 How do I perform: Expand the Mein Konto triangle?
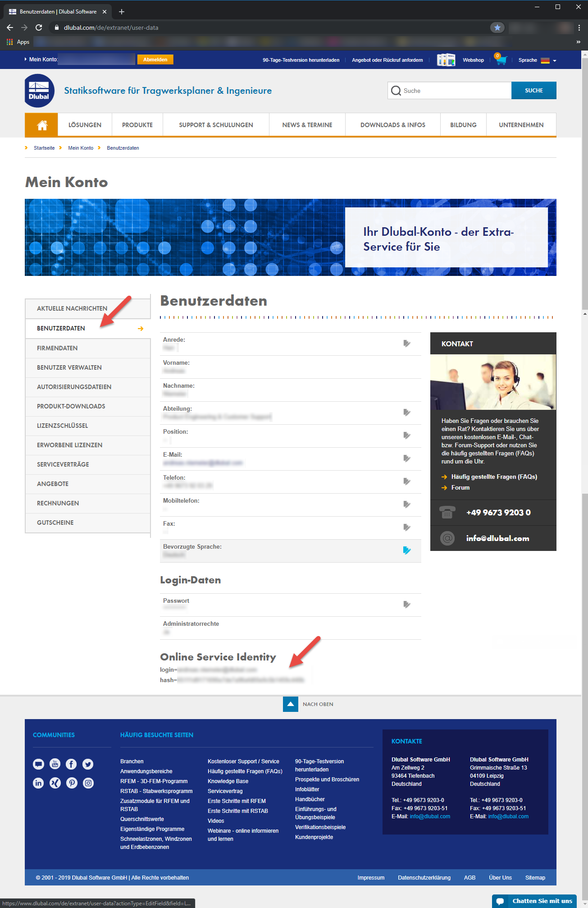click(x=26, y=59)
